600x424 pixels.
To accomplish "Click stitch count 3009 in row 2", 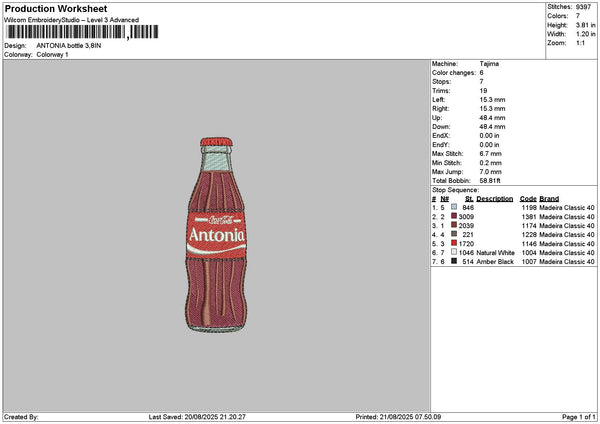I will pyautogui.click(x=466, y=217).
